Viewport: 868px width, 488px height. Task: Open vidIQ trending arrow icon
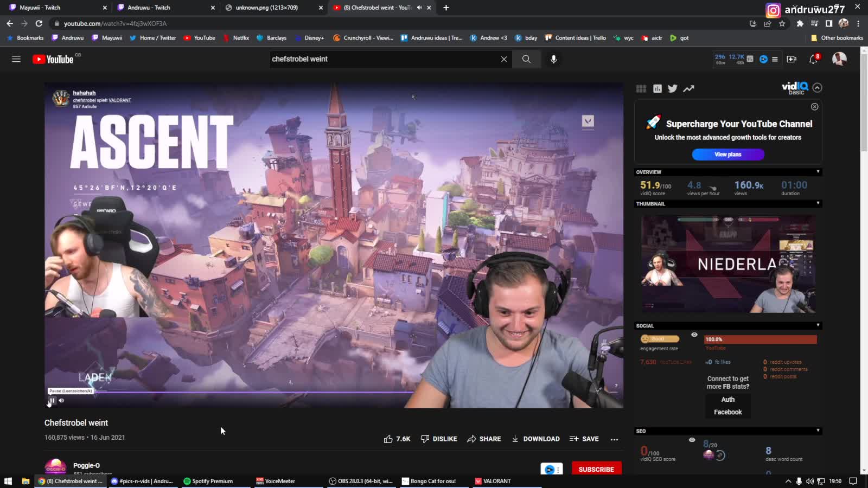click(688, 88)
